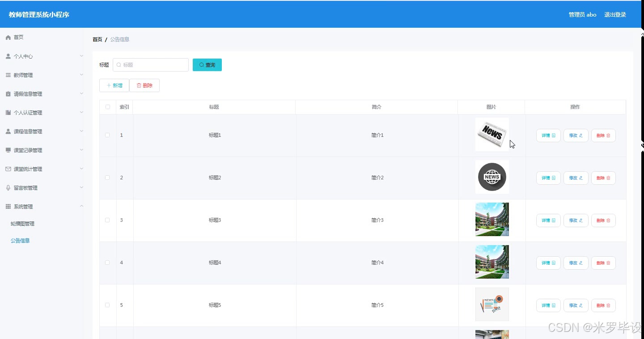
Task: Click the chart icon next to 个人认证管理
Action: (x=8, y=113)
